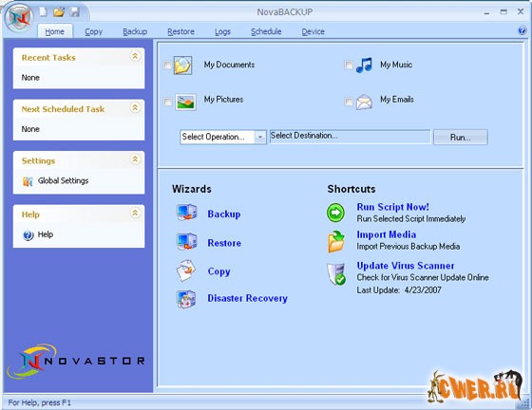Click the Copy wizard pages icon
The image size is (532, 410).
tap(186, 270)
